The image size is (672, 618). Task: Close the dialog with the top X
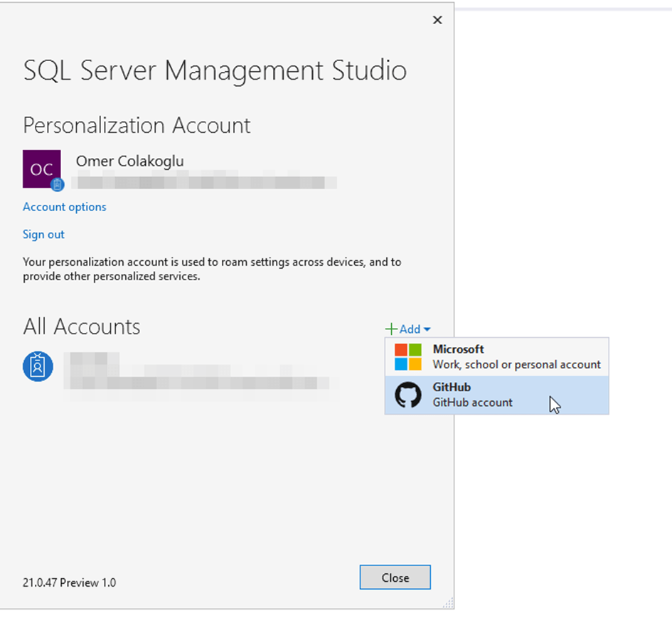[x=437, y=20]
